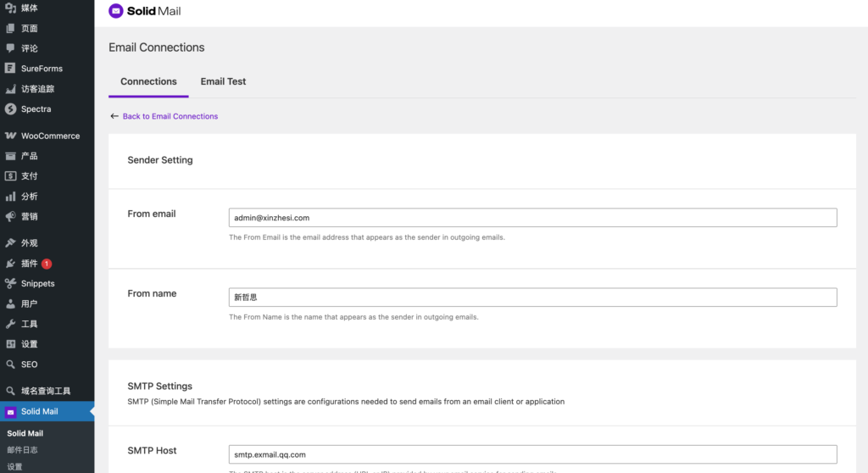Click the SureForms sidebar icon
Screen dimensions: 868x473
10,69
